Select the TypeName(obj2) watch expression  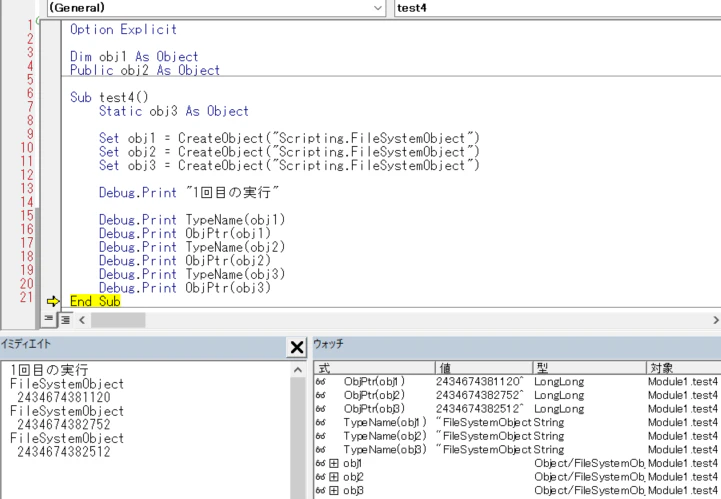coord(385,436)
